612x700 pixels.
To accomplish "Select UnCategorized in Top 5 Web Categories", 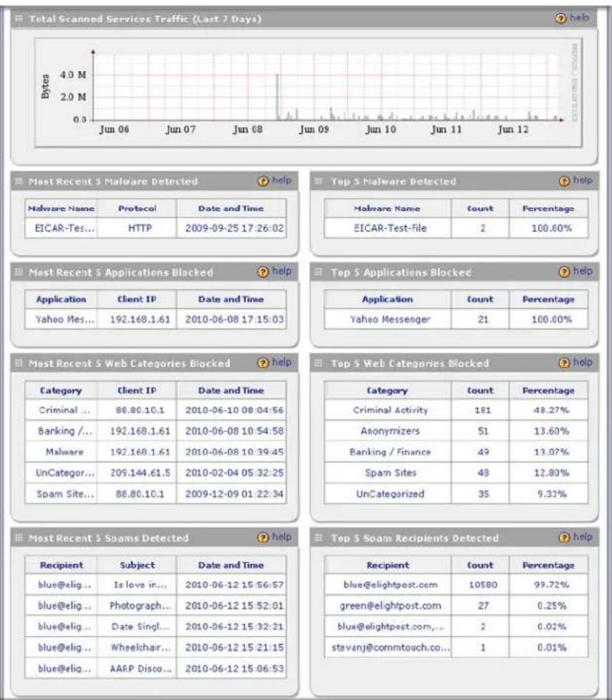I will pyautogui.click(x=390, y=494).
